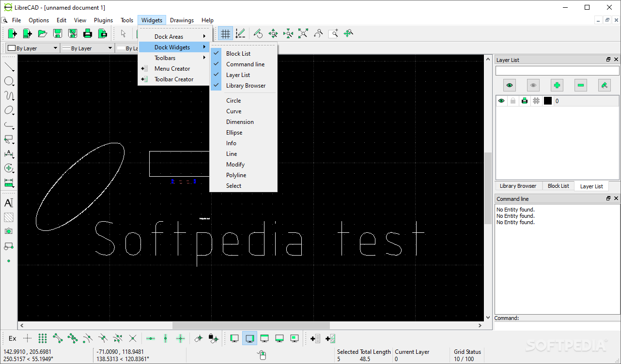This screenshot has width=621, height=364.
Task: Expand the Dock Areas submenu
Action: tap(174, 37)
